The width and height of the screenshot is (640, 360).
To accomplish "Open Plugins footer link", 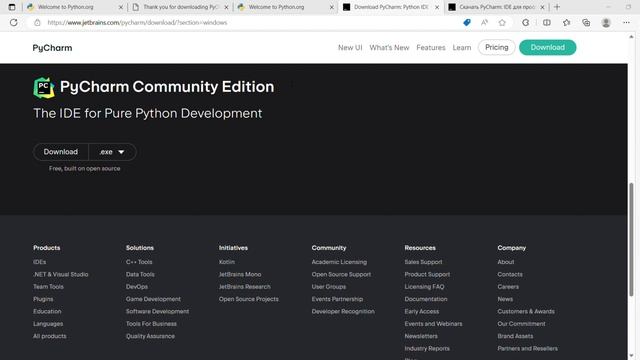I will (x=43, y=299).
